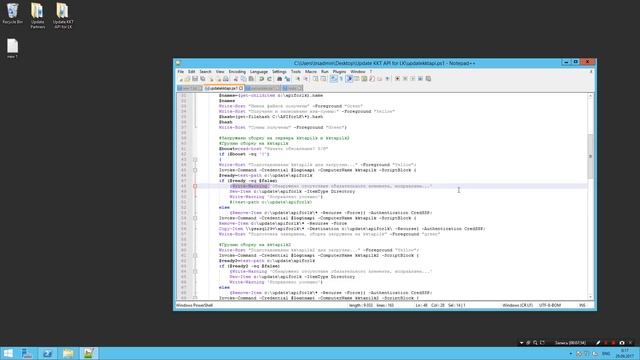Select the Update Partners desktop folder
This screenshot has height=360, width=640.
coord(38,16)
